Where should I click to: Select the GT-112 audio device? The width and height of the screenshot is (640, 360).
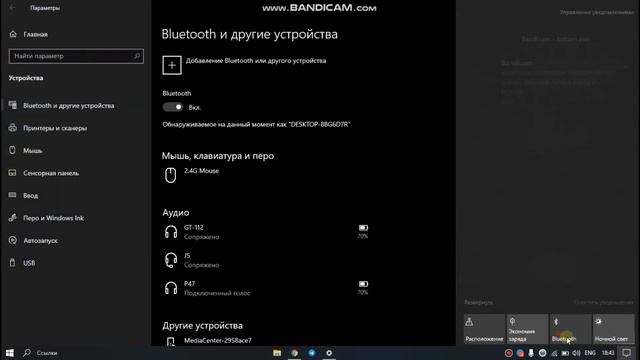click(x=265, y=232)
